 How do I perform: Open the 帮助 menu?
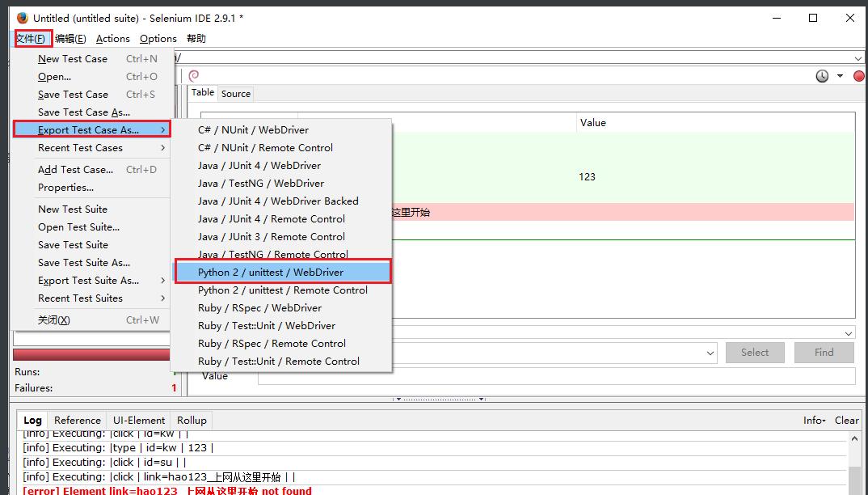[x=196, y=38]
